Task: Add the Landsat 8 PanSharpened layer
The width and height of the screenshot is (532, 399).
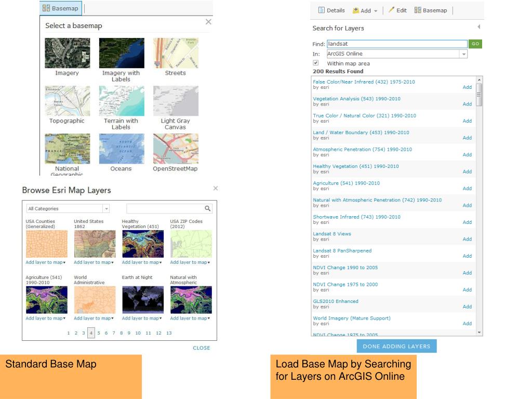Action: (x=467, y=256)
